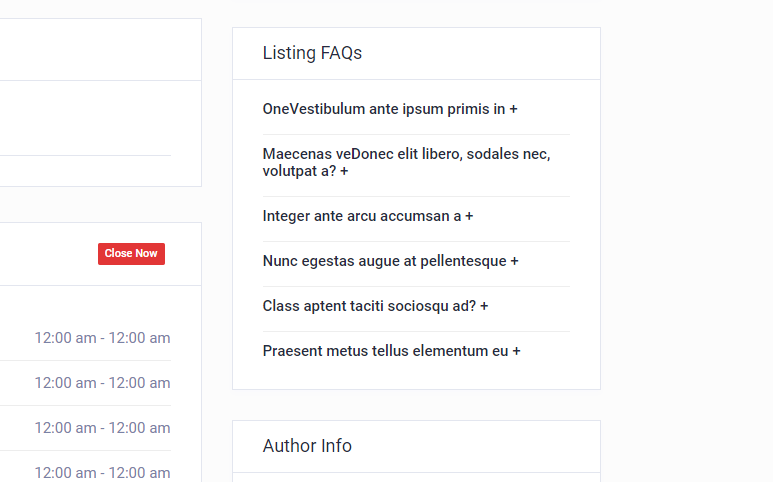Click the plus icon after Maecenas FAQ
Screen dimensions: 773x482
344,172
